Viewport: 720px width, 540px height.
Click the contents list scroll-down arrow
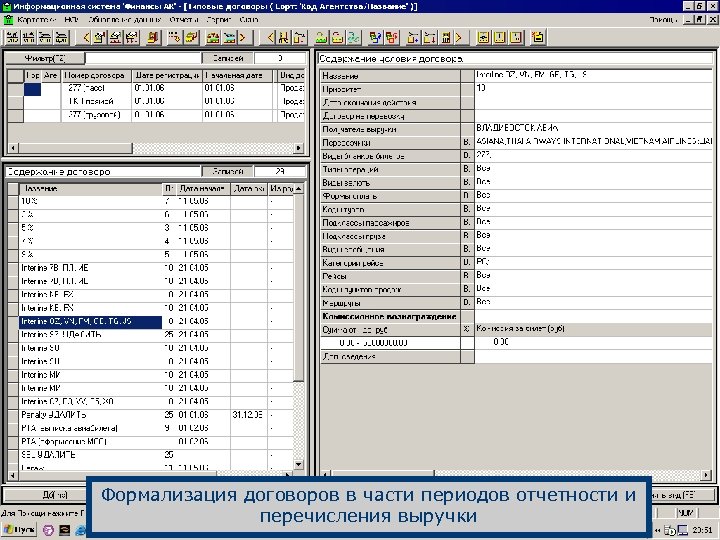[299, 464]
